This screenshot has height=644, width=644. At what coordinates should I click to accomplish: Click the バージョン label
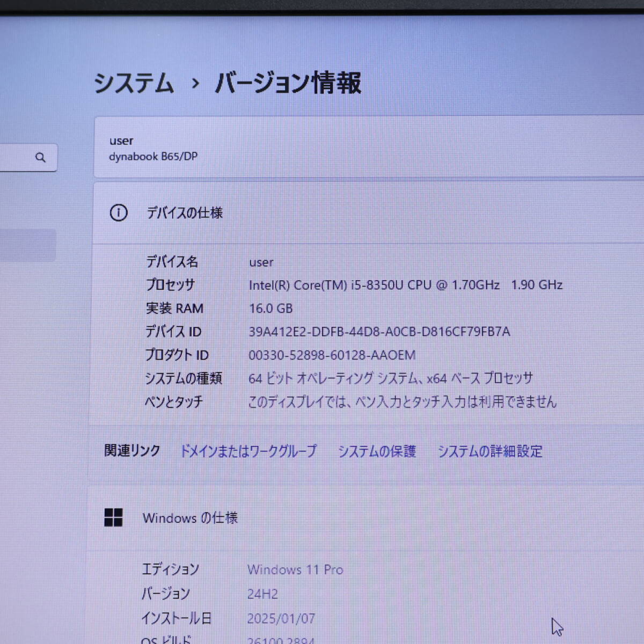pyautogui.click(x=166, y=594)
